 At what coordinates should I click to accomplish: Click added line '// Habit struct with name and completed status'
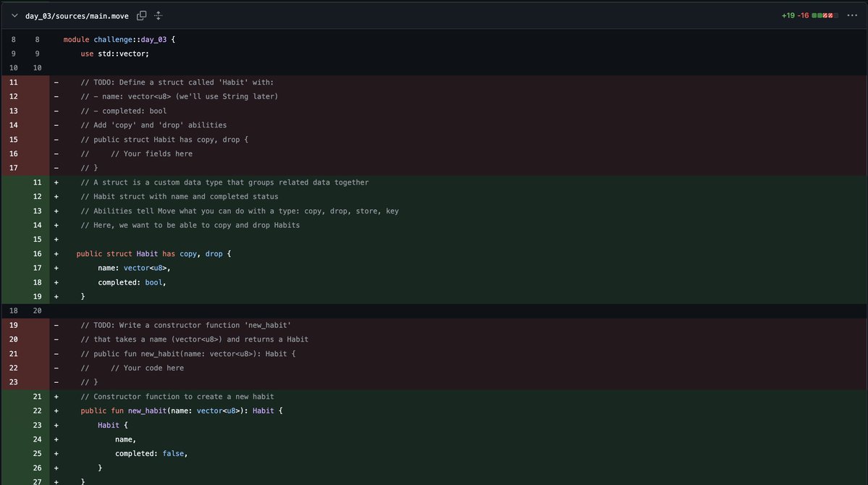tap(180, 197)
